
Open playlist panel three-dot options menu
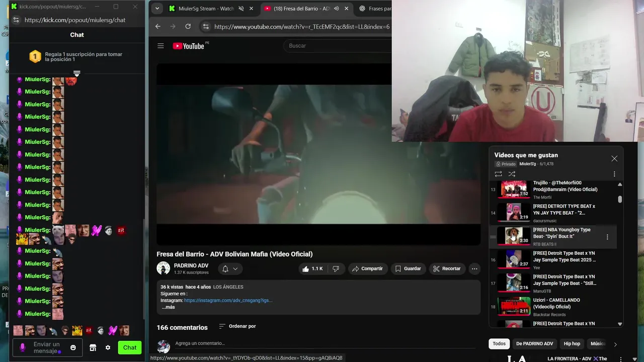point(614,174)
